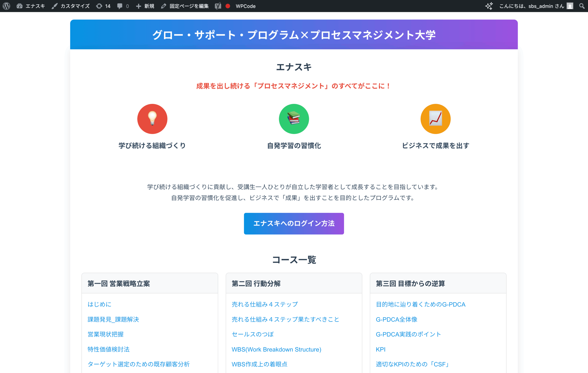The width and height of the screenshot is (588, 373).
Task: Click the AI sparkle icon in admin bar
Action: [489, 6]
